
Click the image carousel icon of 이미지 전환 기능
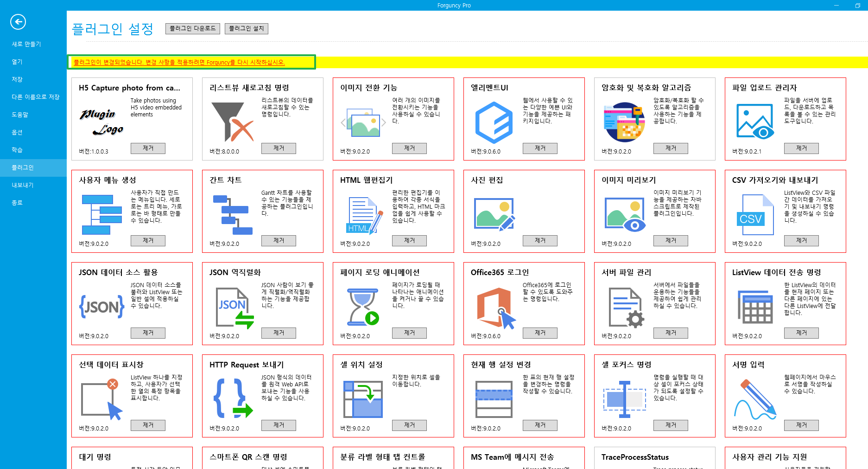[x=363, y=122]
